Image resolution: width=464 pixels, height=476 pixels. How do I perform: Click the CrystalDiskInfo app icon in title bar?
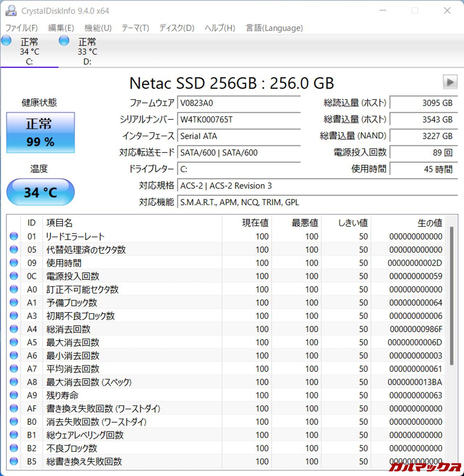coord(11,11)
